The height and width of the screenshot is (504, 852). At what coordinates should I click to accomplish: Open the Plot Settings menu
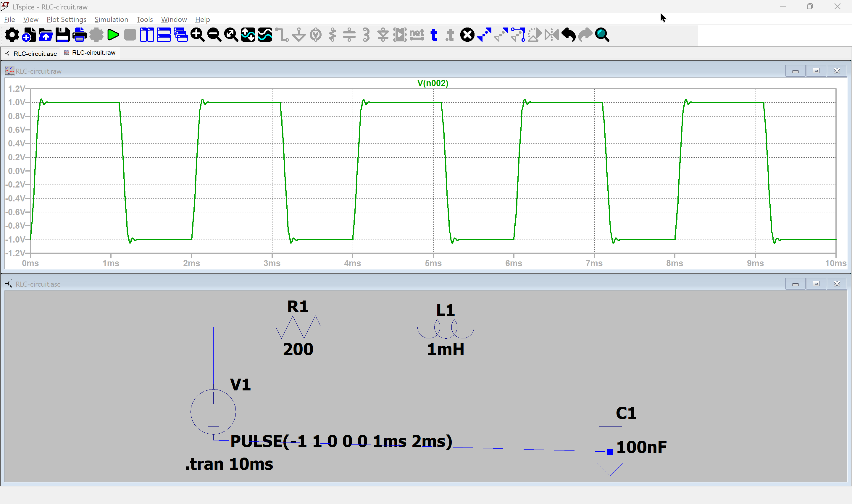[x=66, y=19]
